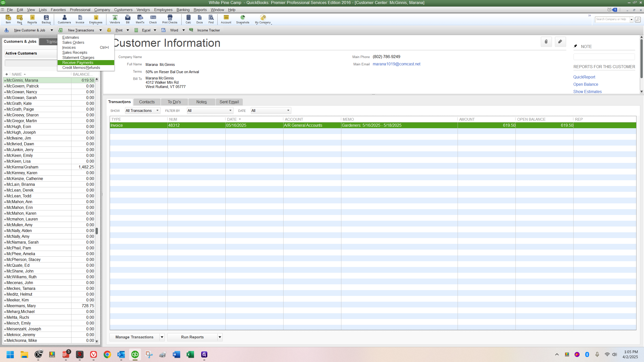Open the MemTx memorized transactions icon
Viewport: 644px width, 362px height.
[x=140, y=19]
